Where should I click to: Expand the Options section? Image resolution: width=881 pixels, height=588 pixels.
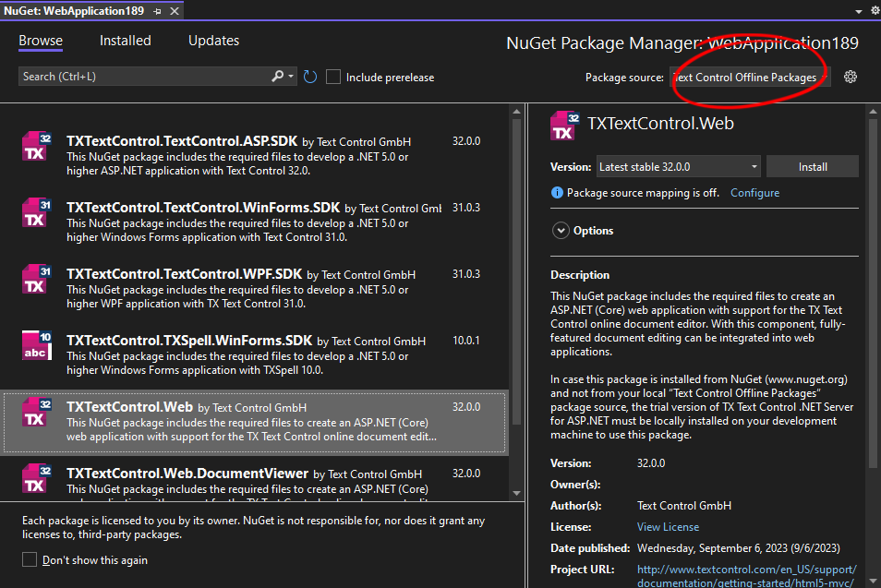tap(561, 230)
